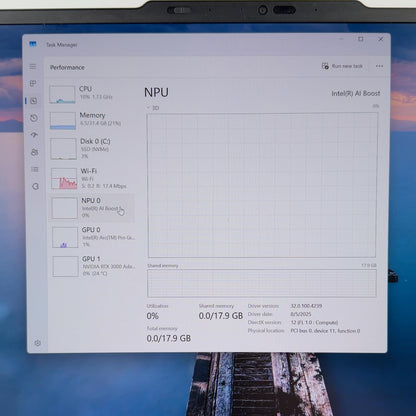Screen dimensions: 416x416
Task: Click the large NPU utilization graph
Action: click(x=262, y=185)
